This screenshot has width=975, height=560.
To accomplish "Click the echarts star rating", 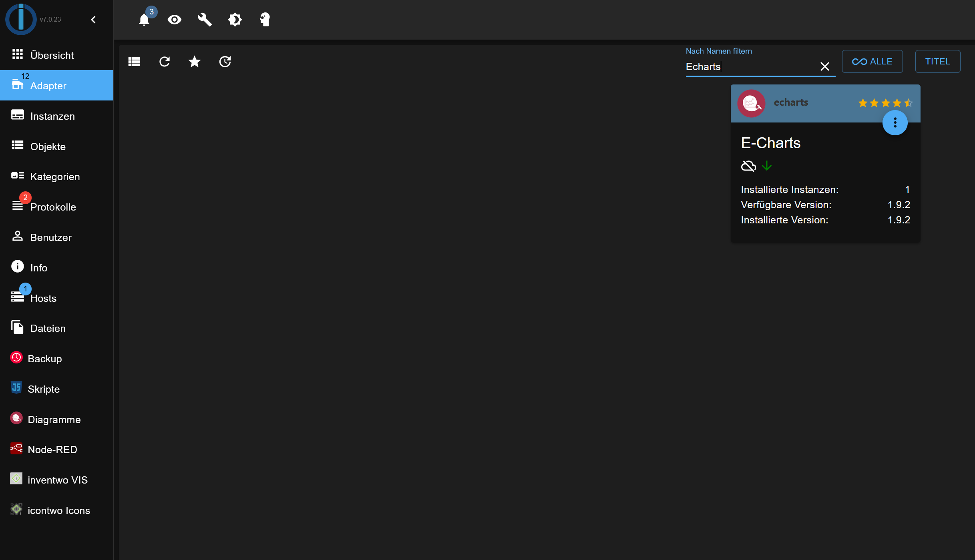I will pyautogui.click(x=885, y=103).
